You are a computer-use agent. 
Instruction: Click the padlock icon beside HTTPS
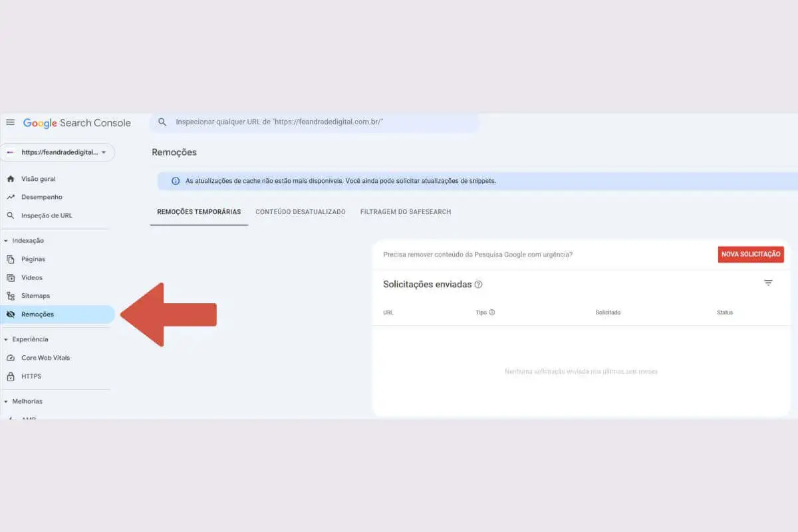10,376
